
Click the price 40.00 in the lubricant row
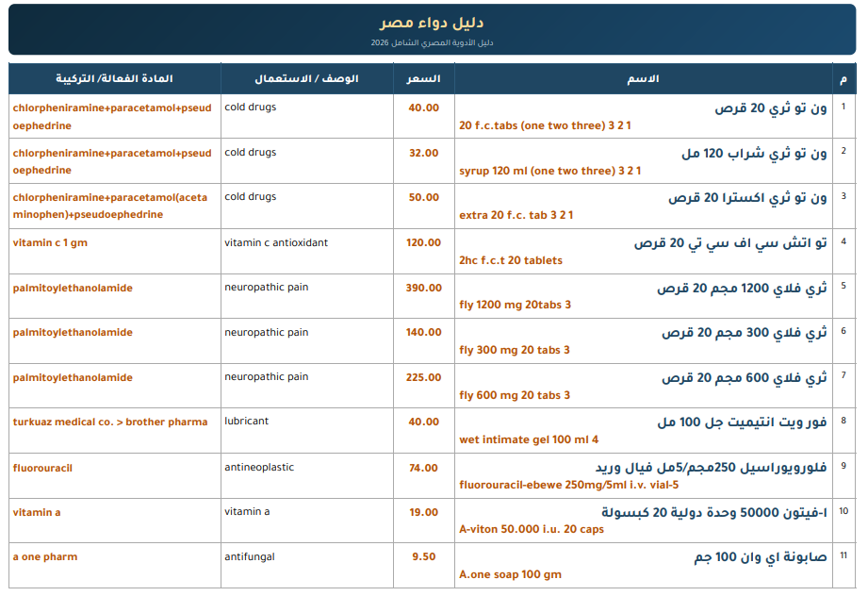click(423, 422)
